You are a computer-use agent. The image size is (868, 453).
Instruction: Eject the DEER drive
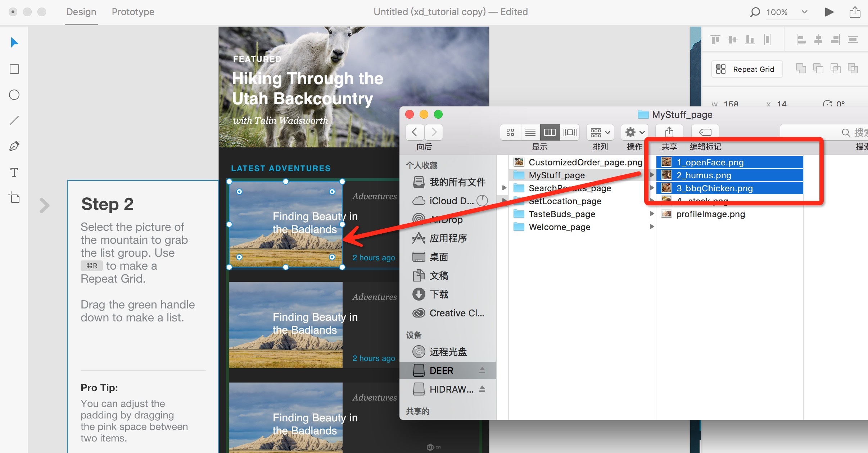click(482, 370)
